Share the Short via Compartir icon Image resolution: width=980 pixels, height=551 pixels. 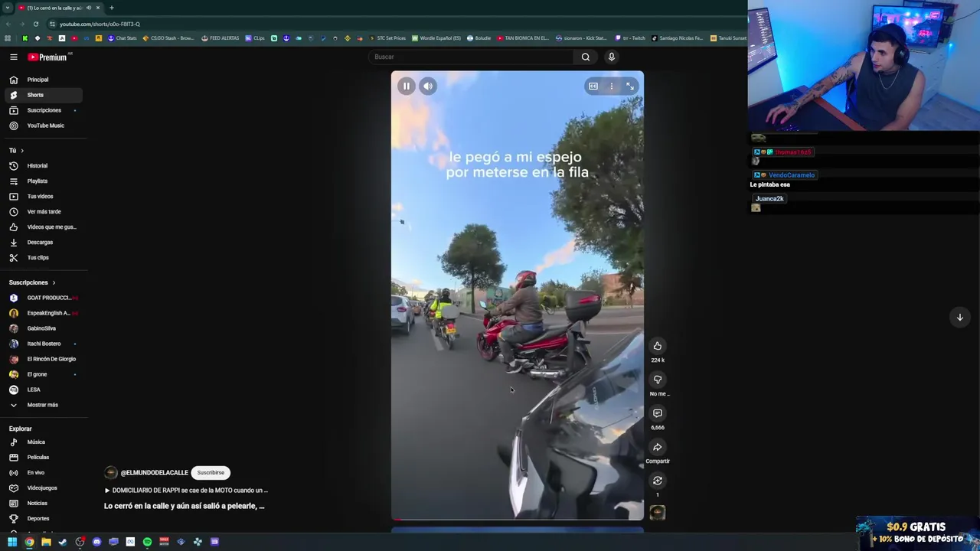(x=657, y=447)
